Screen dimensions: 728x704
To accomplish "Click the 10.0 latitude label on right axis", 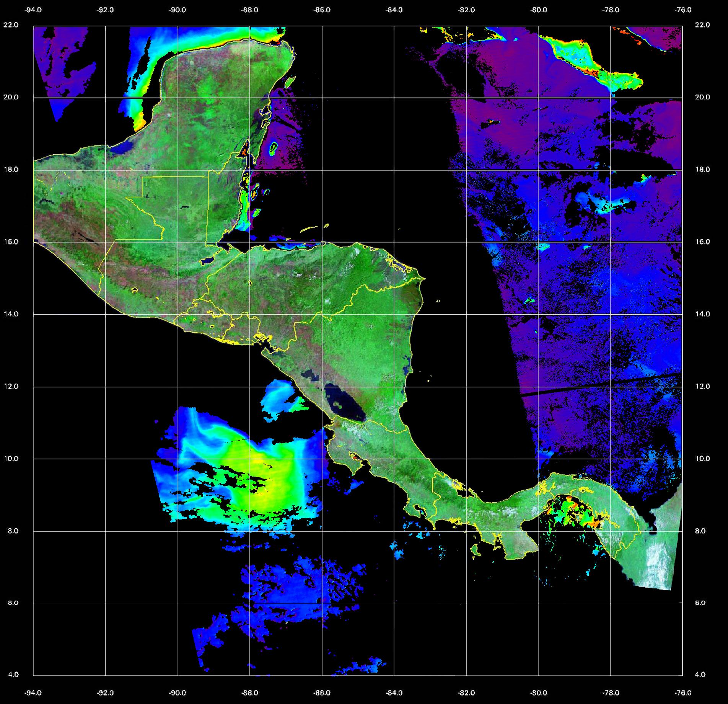I will pyautogui.click(x=702, y=459).
